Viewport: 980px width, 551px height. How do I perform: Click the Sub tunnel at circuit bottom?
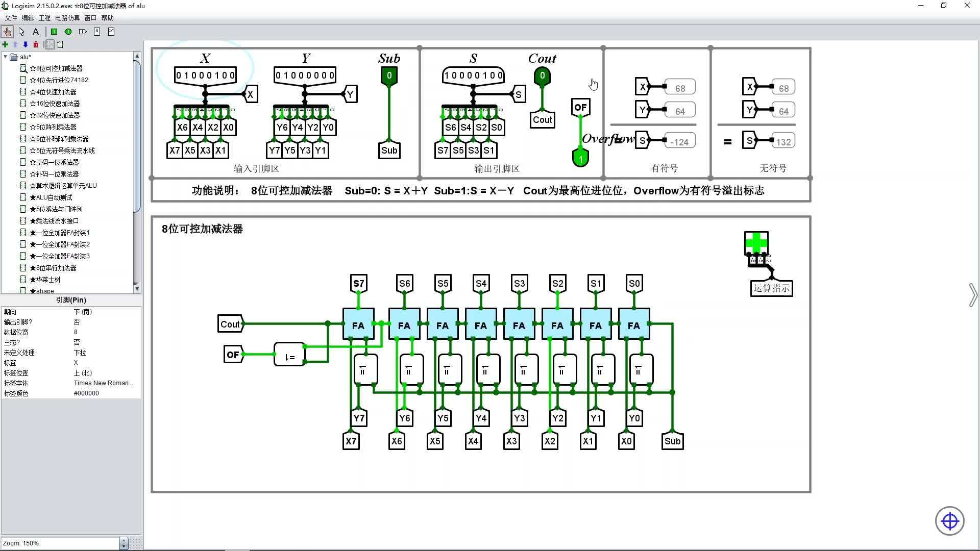coord(672,441)
